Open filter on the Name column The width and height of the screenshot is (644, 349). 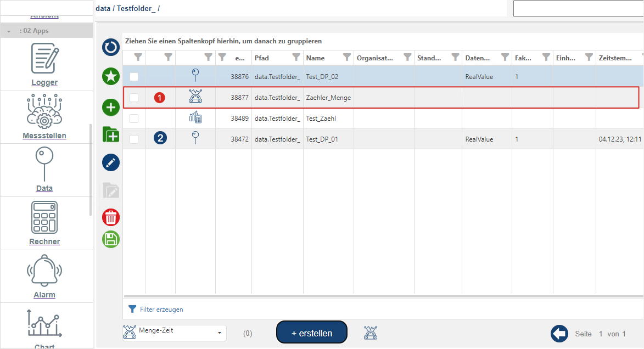(x=347, y=57)
